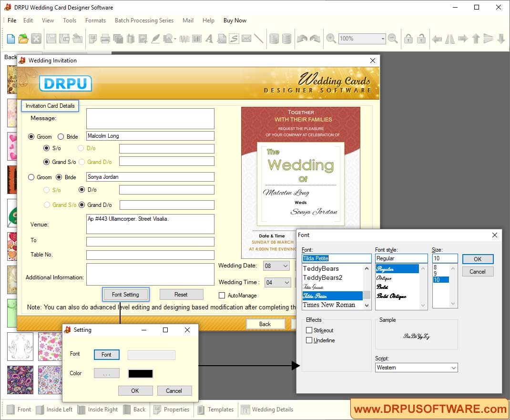
Task: Click the undo arrow icon
Action: click(302, 39)
